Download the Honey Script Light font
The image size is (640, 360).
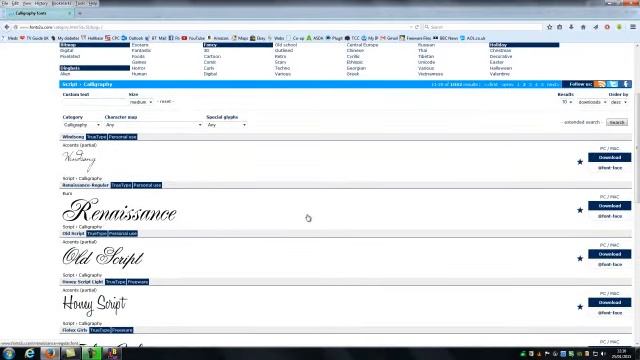609,302
